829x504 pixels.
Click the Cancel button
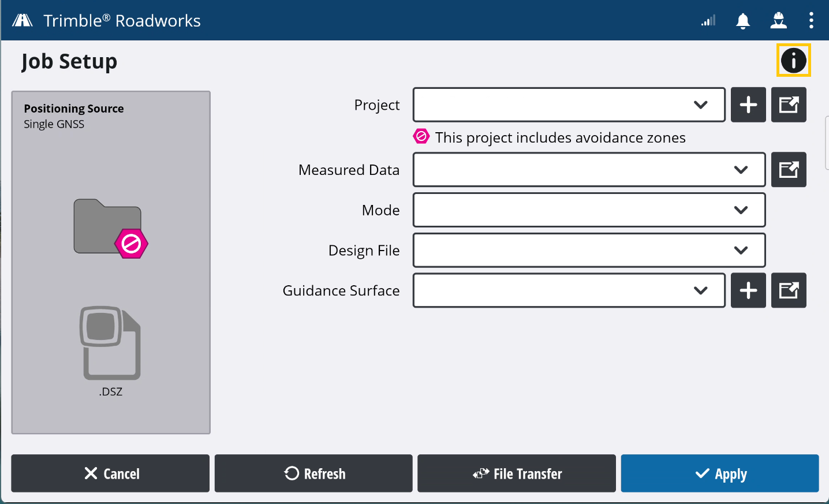(110, 473)
